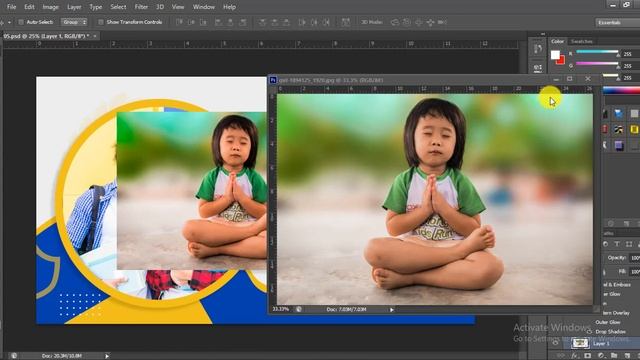Click the new adjustment layer icon
This screenshot has height=360, width=640.
pyautogui.click(x=601, y=356)
